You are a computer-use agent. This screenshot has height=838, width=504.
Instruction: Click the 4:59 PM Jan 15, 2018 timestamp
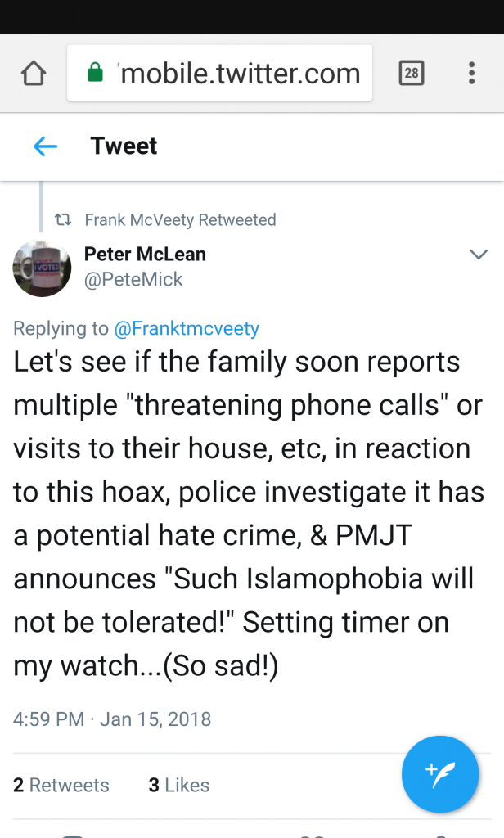tap(112, 719)
